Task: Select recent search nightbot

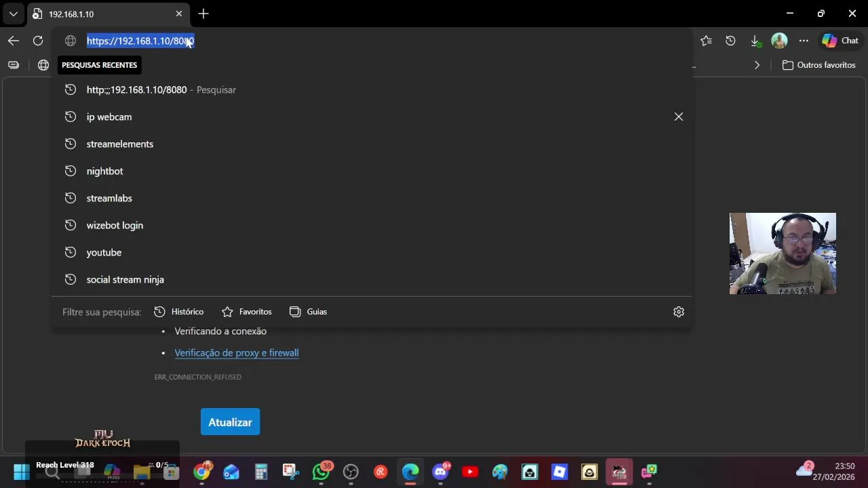Action: click(x=372, y=171)
